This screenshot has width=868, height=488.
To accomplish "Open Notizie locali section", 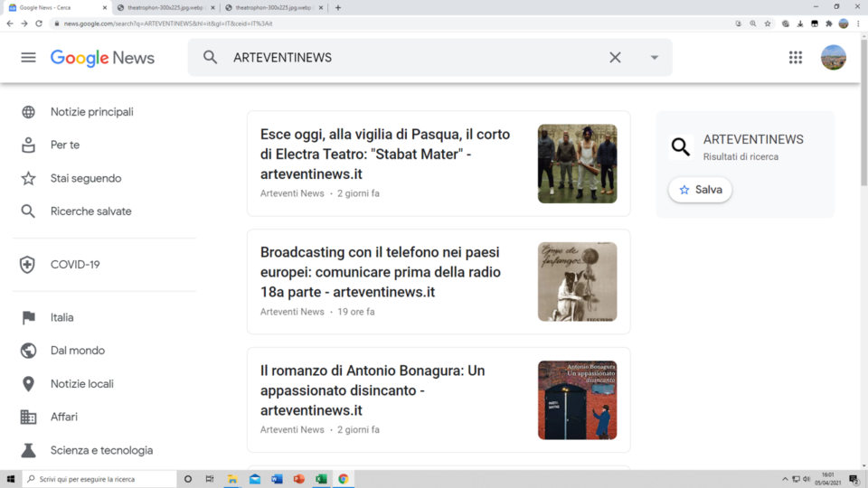I will 82,384.
